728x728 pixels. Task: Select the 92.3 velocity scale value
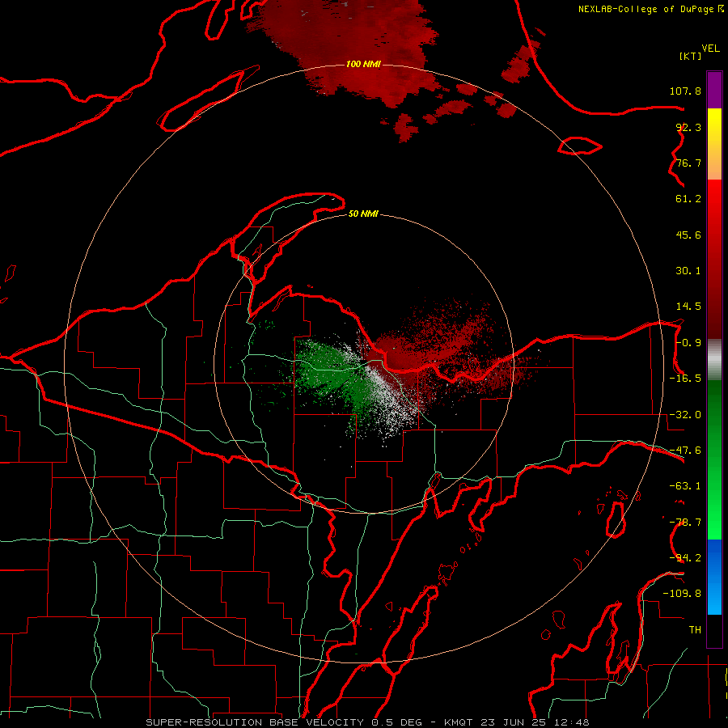[x=688, y=127]
